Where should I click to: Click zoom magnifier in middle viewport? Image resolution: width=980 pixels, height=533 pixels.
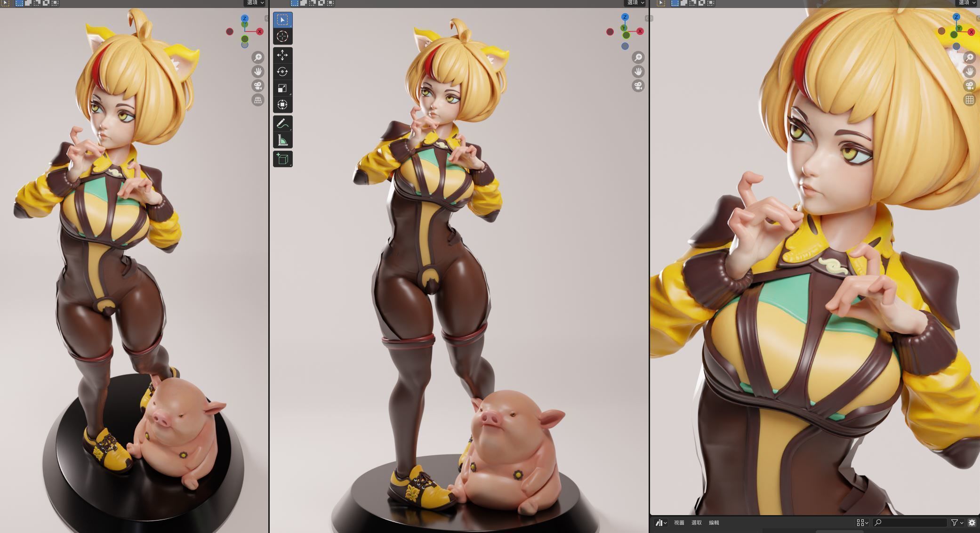coord(638,57)
